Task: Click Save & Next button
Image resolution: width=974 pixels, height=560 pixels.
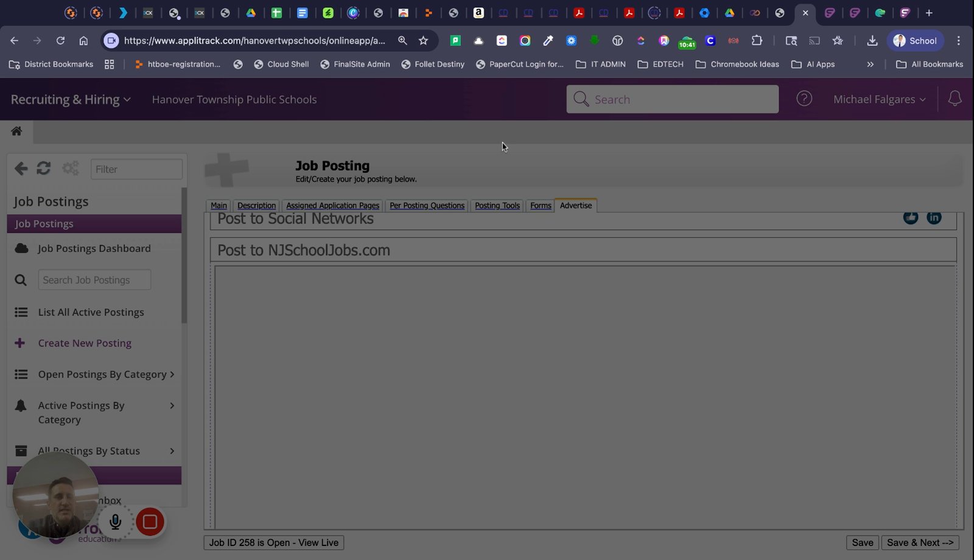Action: 920,542
